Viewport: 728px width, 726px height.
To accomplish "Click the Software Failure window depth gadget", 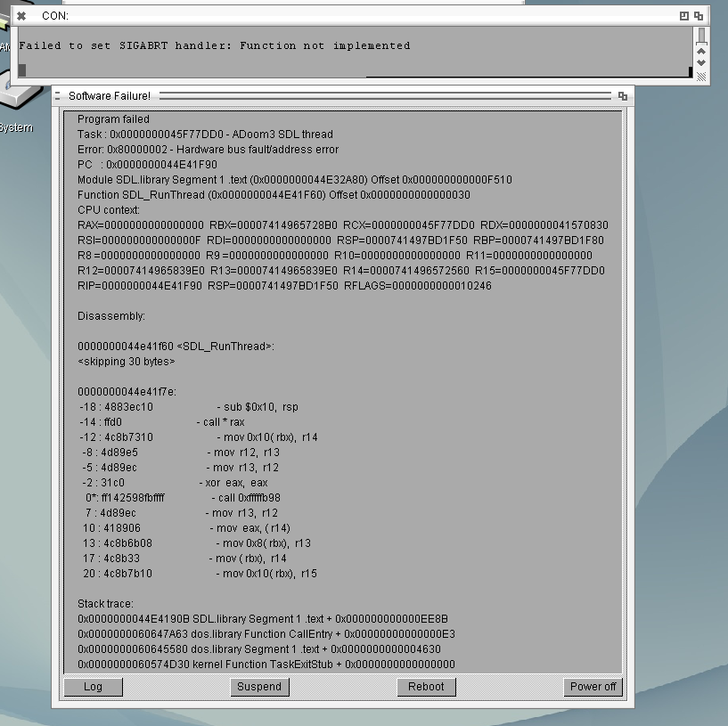I will [x=623, y=96].
